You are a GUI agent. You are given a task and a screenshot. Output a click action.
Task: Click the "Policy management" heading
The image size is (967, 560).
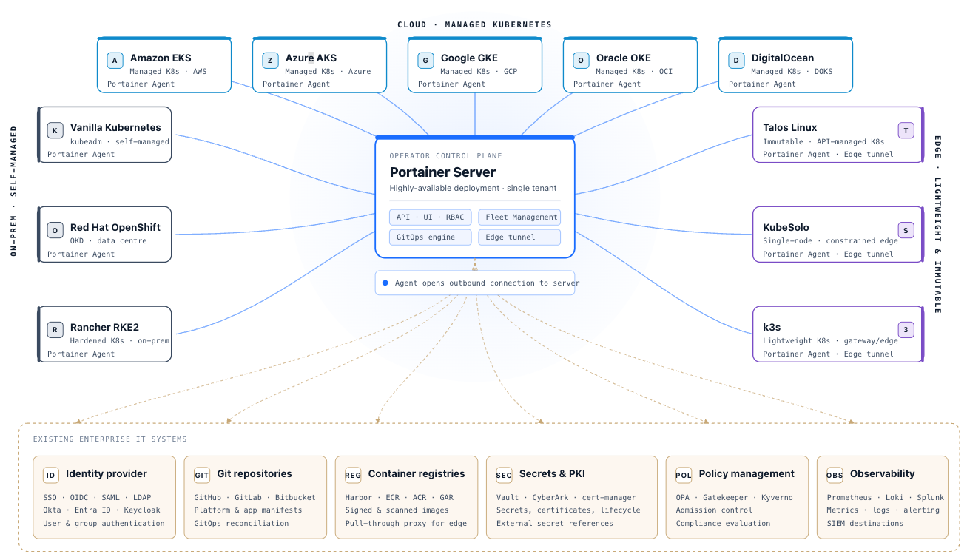[747, 473]
